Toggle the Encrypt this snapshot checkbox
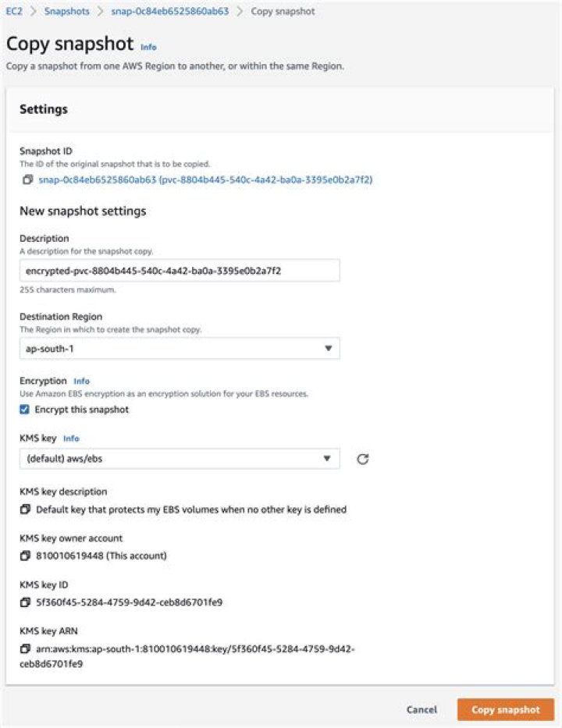The height and width of the screenshot is (728, 562). [x=25, y=410]
